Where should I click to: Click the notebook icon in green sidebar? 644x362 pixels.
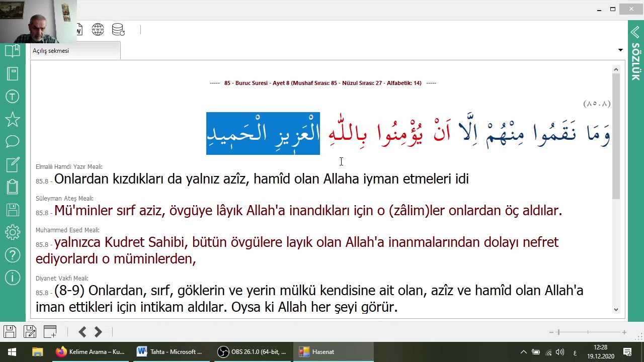pos(12,74)
